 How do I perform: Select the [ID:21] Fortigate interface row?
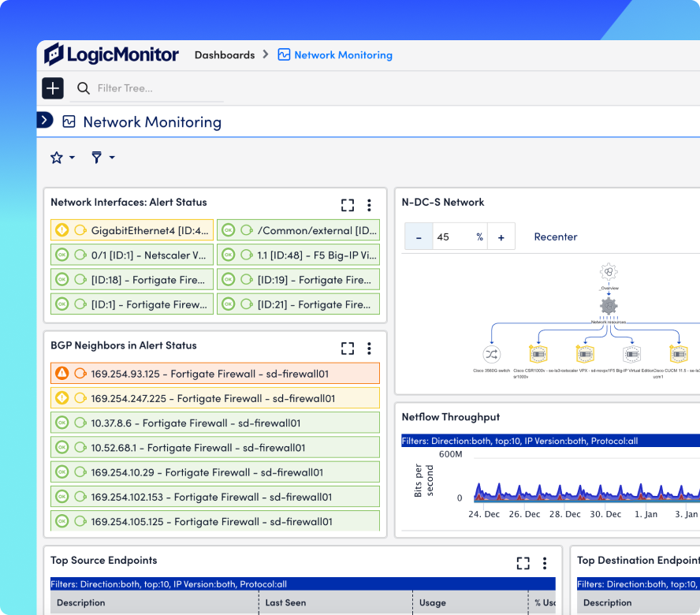tap(298, 304)
